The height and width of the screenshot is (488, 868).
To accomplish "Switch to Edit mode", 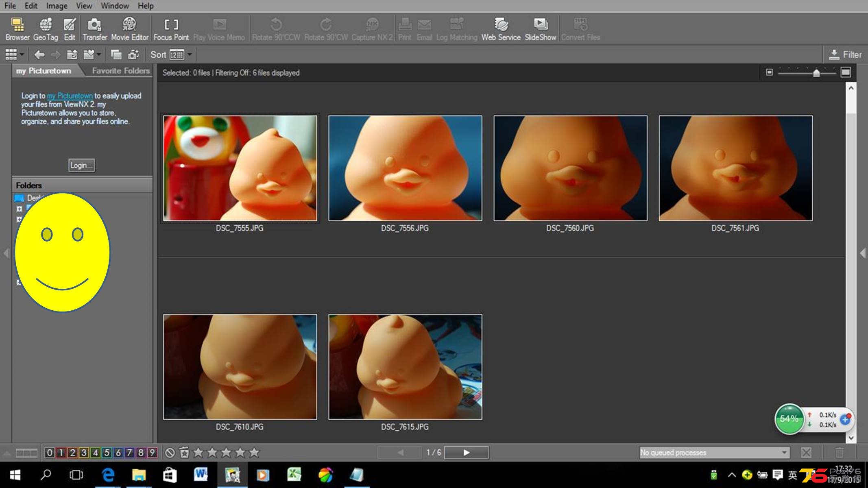I will click(x=70, y=29).
